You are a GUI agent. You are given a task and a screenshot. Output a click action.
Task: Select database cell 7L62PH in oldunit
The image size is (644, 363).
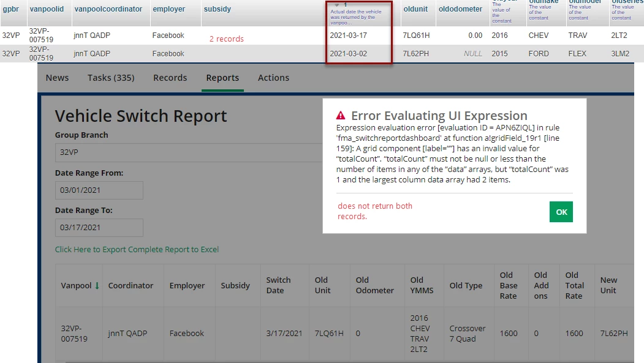(415, 54)
